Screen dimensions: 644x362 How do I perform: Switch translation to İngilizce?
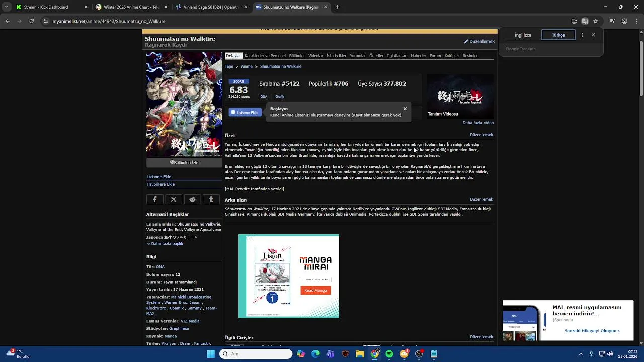coord(523,35)
